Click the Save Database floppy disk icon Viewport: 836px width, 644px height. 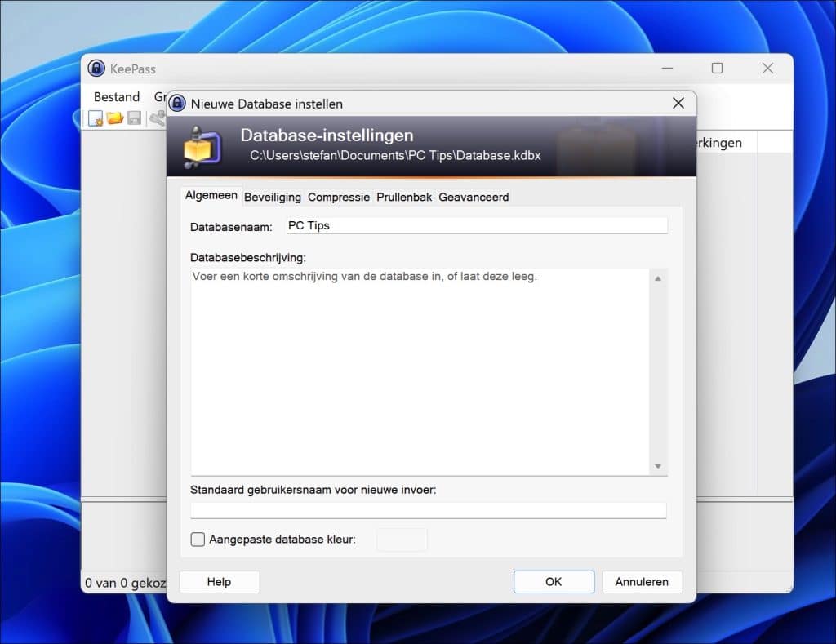pyautogui.click(x=134, y=118)
